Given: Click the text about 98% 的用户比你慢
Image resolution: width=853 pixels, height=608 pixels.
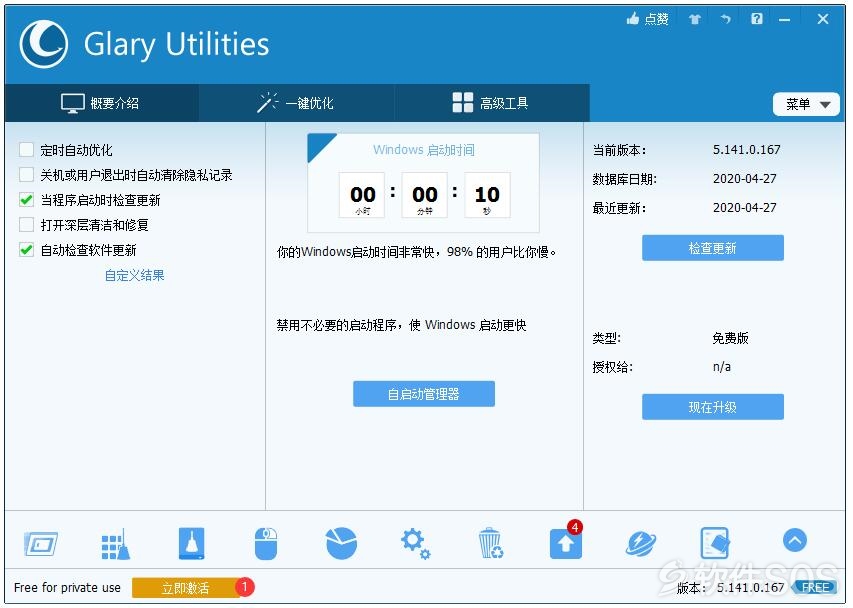Looking at the screenshot, I should point(417,252).
